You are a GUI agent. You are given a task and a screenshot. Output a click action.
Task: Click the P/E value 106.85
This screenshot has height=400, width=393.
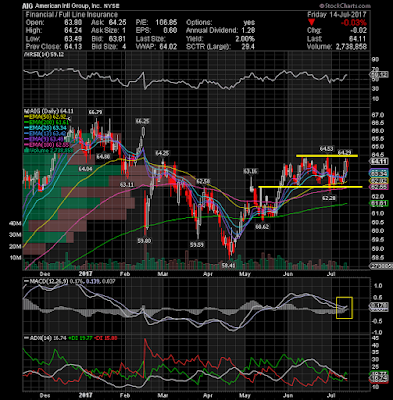[x=166, y=23]
